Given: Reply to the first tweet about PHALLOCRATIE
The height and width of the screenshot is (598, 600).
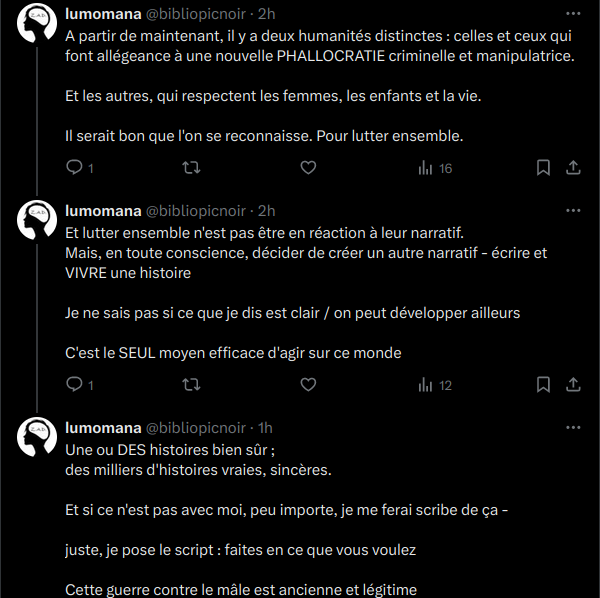Looking at the screenshot, I should coord(74,168).
